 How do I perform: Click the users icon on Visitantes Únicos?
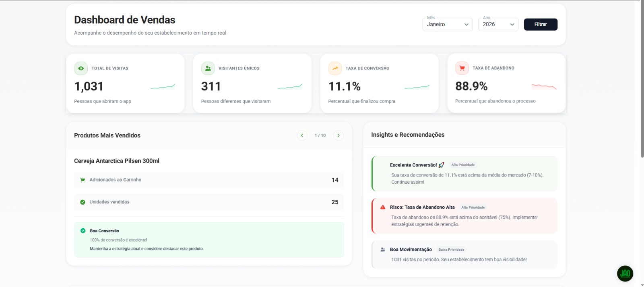coord(208,68)
